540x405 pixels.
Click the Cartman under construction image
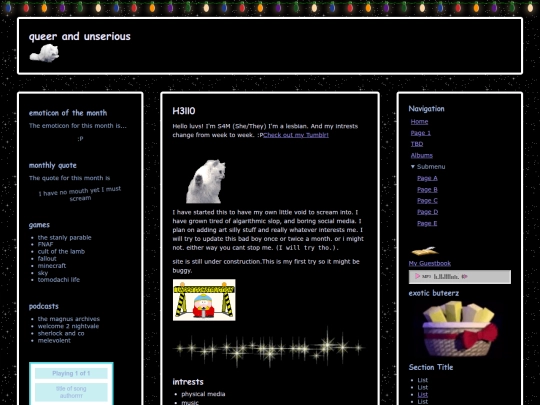click(x=204, y=300)
